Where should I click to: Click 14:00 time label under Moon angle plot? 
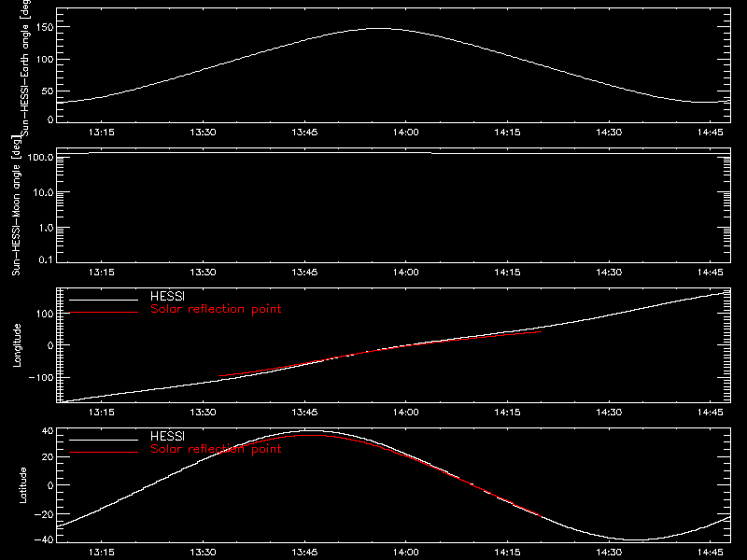(x=406, y=272)
